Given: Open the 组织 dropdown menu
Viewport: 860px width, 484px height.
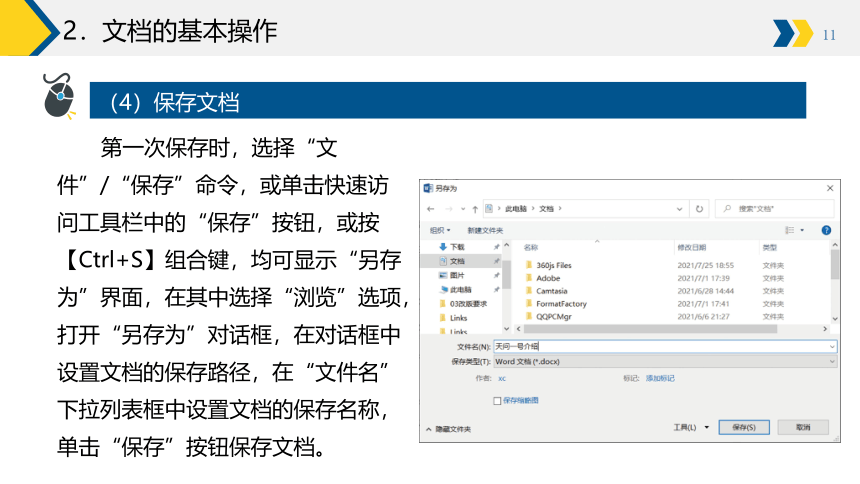Looking at the screenshot, I should 440,230.
